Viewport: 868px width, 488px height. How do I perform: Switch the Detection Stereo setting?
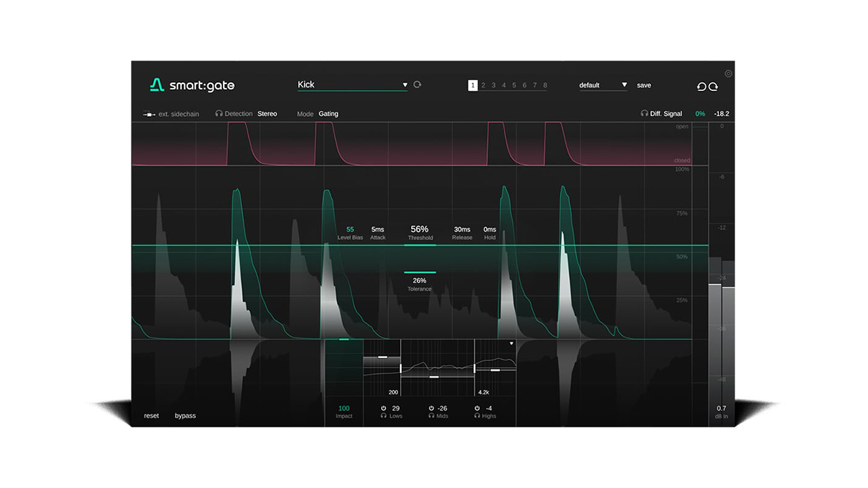click(x=267, y=114)
